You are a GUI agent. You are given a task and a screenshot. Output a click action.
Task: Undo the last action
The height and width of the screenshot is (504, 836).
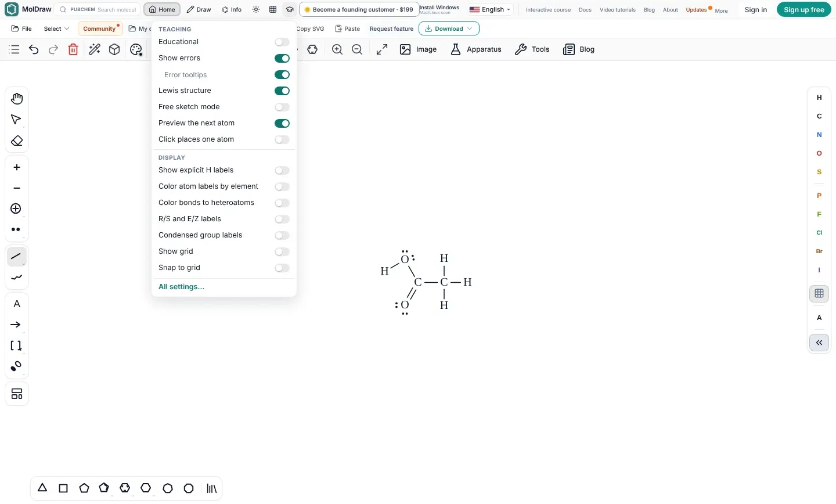tap(34, 49)
